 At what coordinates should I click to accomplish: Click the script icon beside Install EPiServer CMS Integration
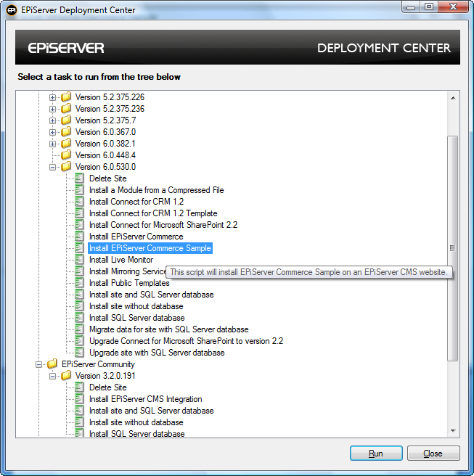pyautogui.click(x=80, y=399)
